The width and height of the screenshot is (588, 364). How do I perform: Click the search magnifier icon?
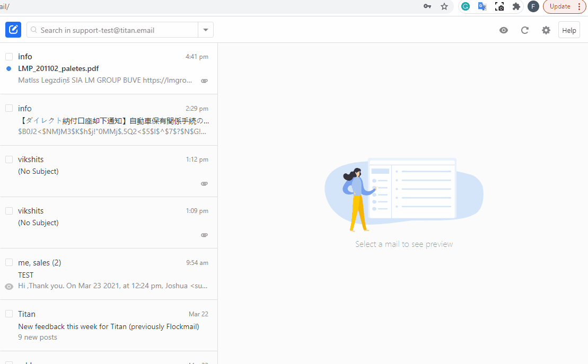[34, 30]
